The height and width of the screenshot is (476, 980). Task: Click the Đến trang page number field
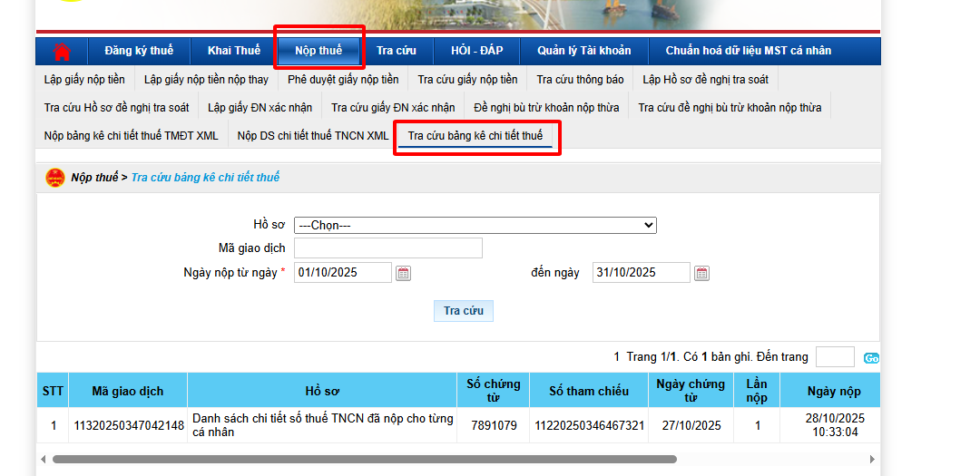834,357
